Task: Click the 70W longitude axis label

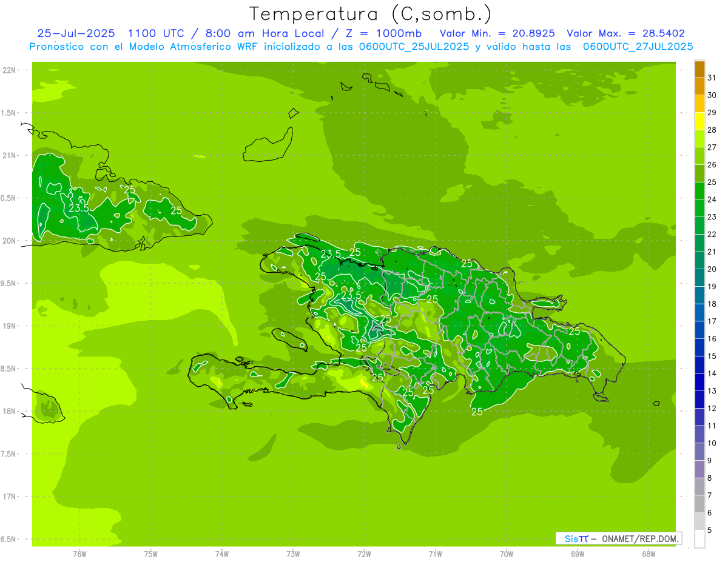Action: [507, 554]
